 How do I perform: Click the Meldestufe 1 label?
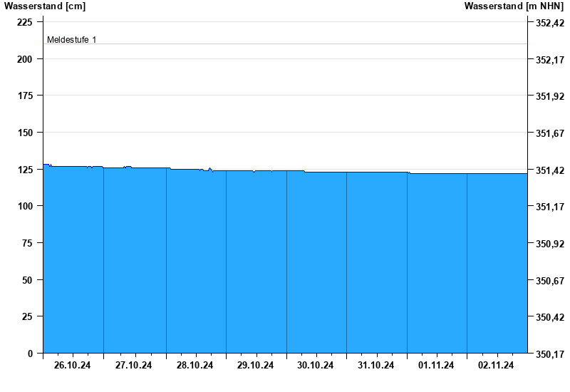(72, 40)
